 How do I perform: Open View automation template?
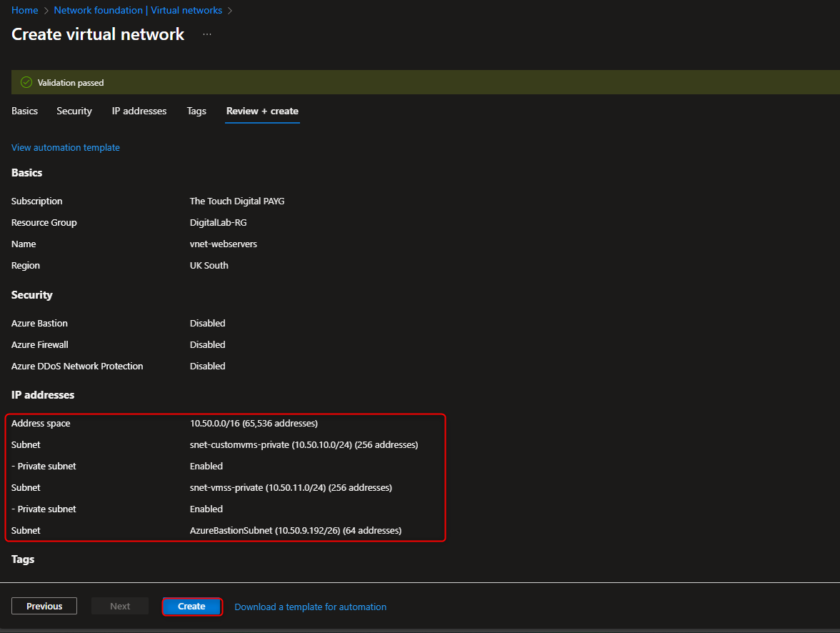coord(65,147)
